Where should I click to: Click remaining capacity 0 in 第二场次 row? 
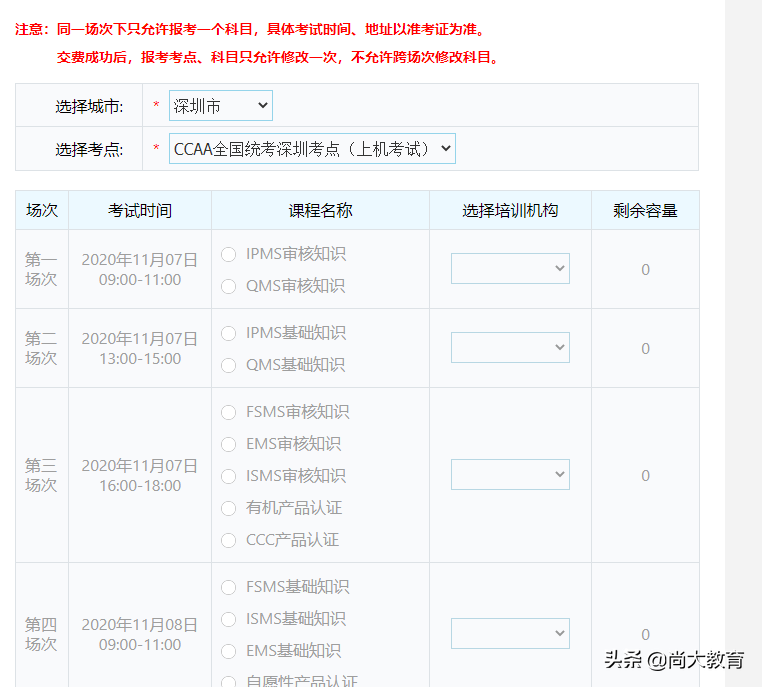click(x=645, y=348)
